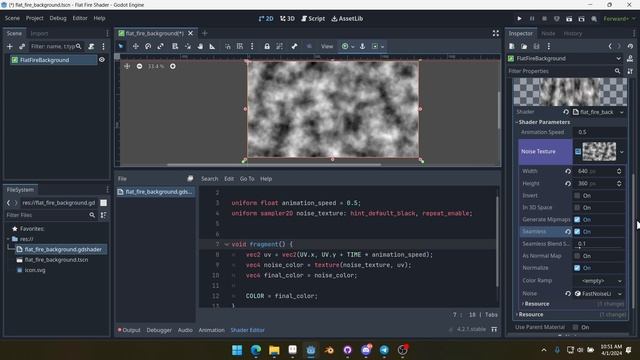Click the instantiate child scene link icon
The image size is (640, 360).
click(x=22, y=47)
